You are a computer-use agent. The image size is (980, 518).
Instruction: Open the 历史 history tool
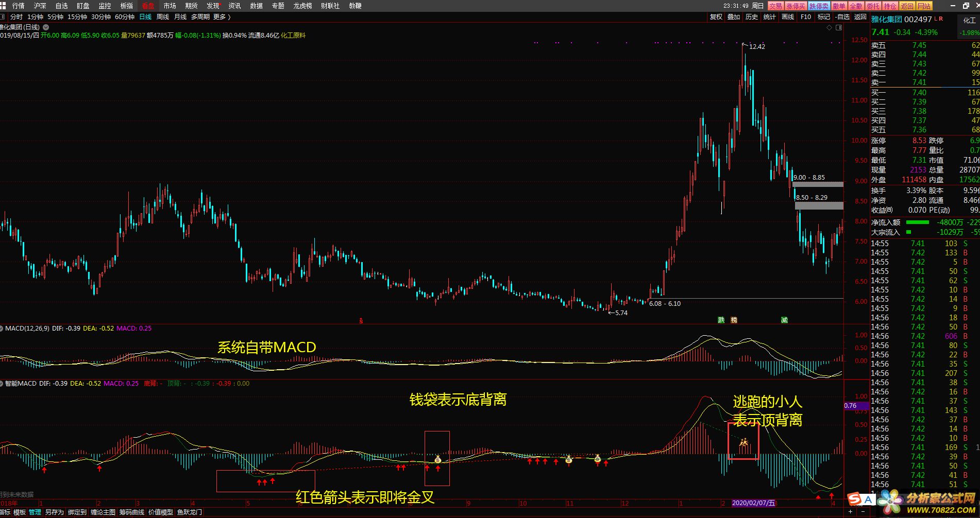(x=752, y=17)
